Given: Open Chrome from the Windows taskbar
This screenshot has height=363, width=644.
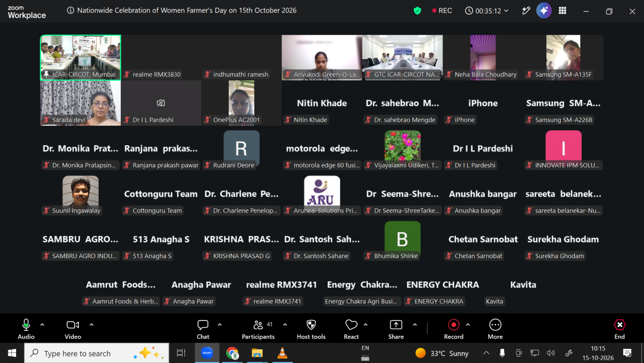Looking at the screenshot, I should tap(232, 353).
